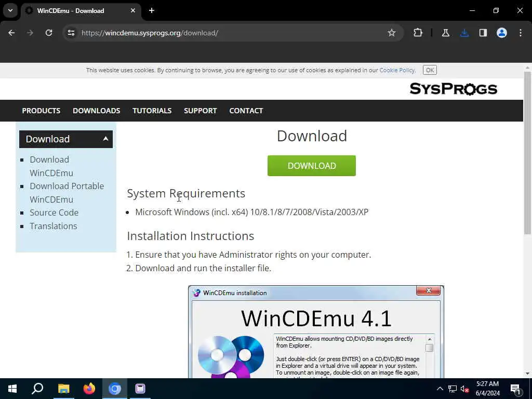Screen dimensions: 532x399
Task: Toggle the browser side panel
Action: point(483,33)
